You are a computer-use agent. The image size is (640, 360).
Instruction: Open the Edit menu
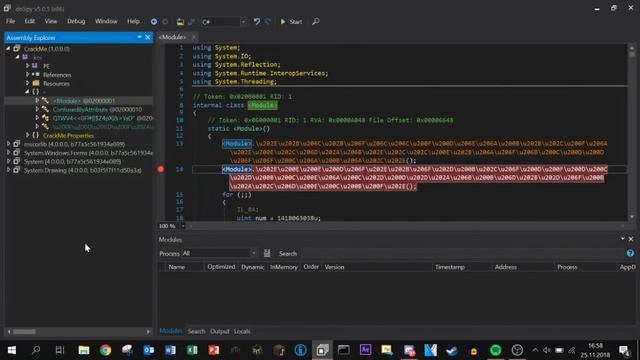(30, 21)
